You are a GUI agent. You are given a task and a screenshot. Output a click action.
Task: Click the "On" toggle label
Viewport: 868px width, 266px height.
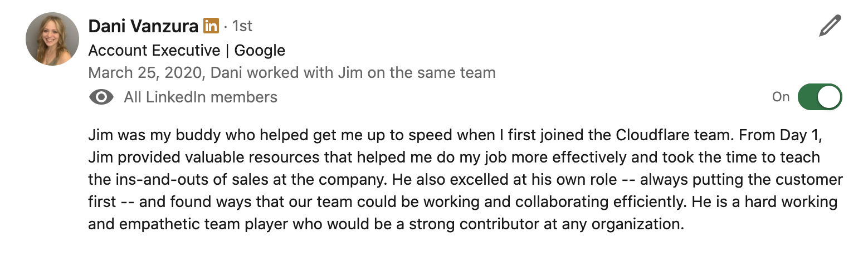click(x=781, y=97)
